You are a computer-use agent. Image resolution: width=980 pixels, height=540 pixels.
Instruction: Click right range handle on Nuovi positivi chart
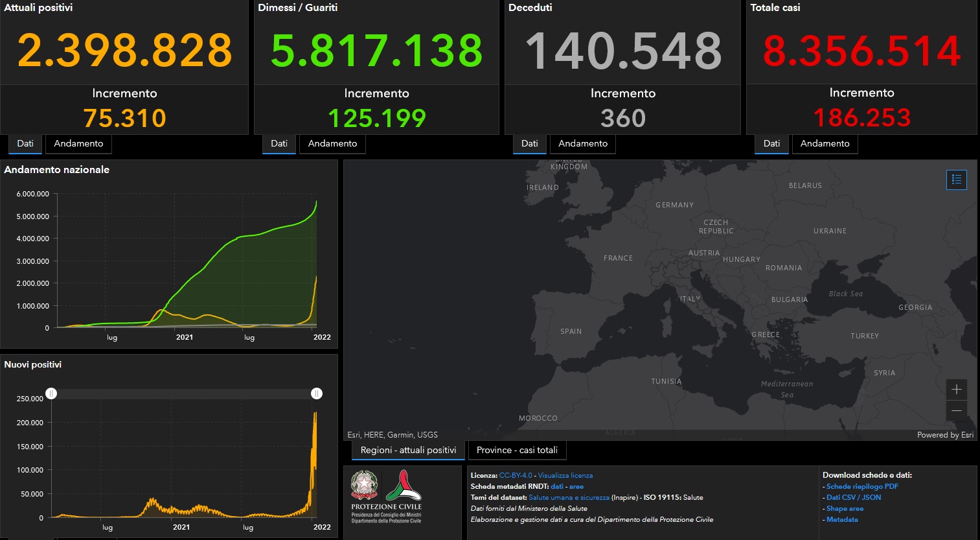(317, 393)
